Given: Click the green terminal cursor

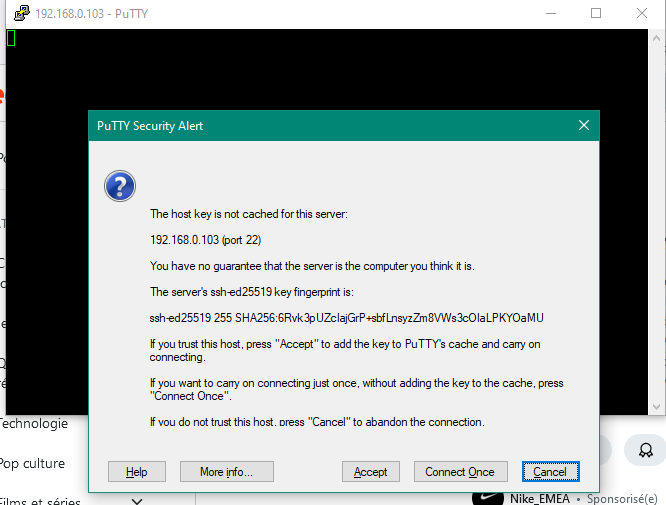Looking at the screenshot, I should (x=11, y=38).
